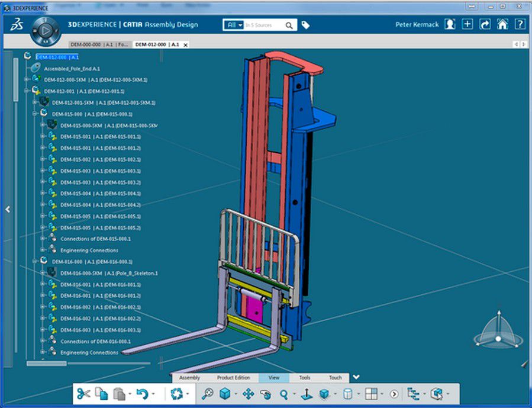Click the Undo arrow icon
The width and height of the screenshot is (532, 408).
[142, 394]
